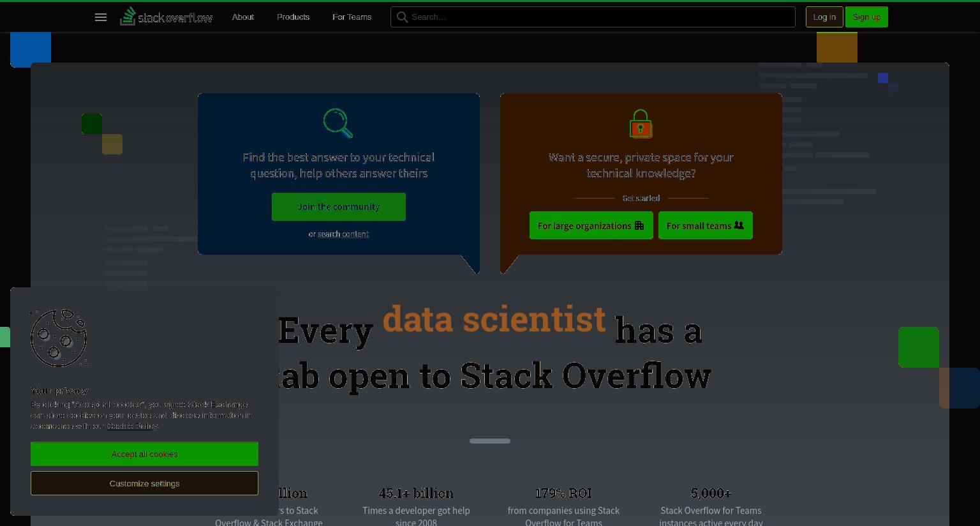980x526 pixels.
Task: Click the magnifying glass illustration in community card
Action: (338, 123)
